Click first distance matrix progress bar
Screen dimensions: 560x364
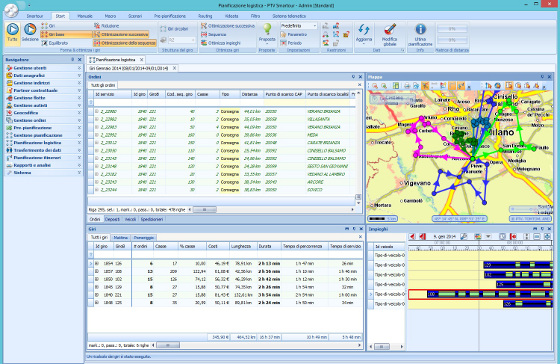452,29
